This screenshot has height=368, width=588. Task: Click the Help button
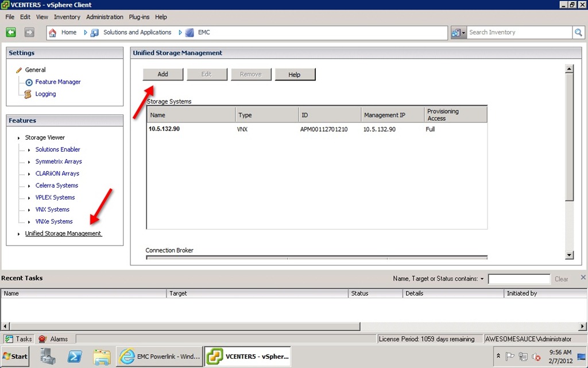click(295, 75)
